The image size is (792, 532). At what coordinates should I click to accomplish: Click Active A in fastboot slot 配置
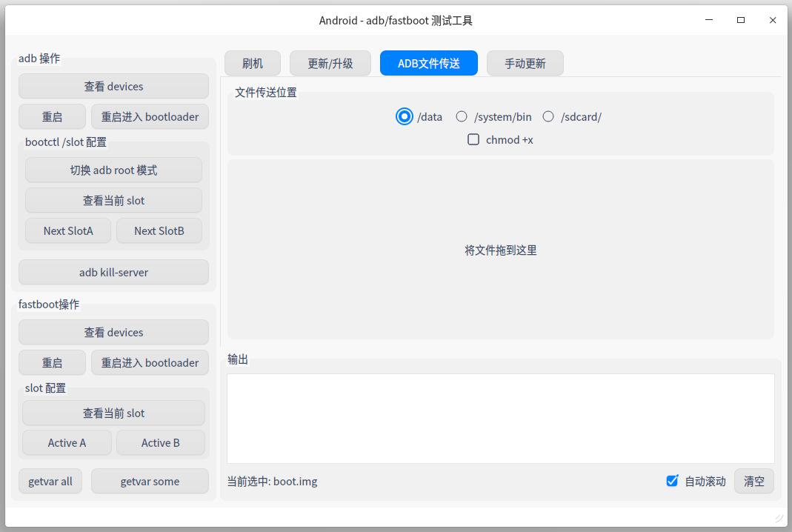point(67,442)
